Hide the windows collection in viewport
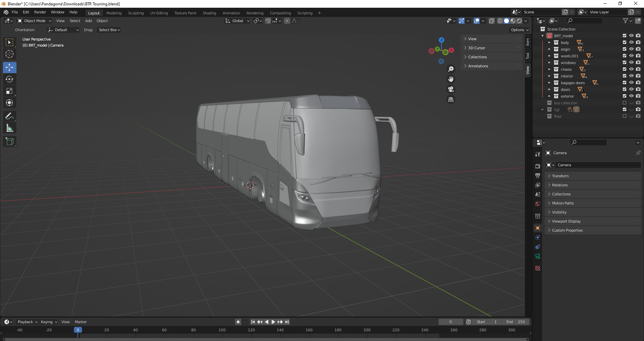Viewport: 644px width, 341px height. (x=631, y=63)
